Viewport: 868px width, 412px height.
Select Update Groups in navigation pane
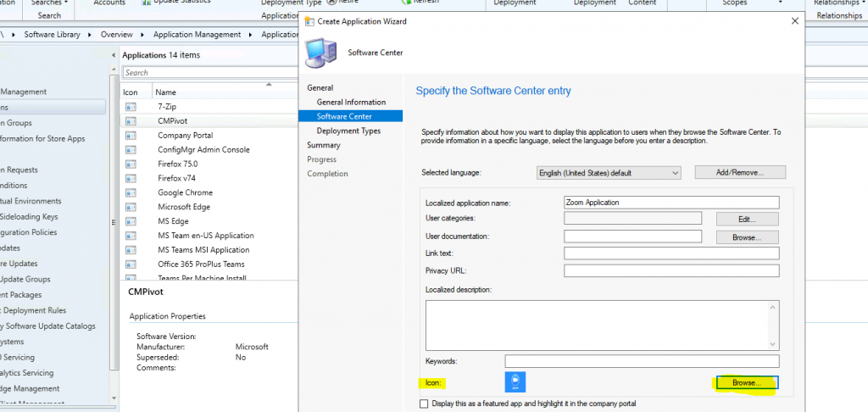click(25, 279)
